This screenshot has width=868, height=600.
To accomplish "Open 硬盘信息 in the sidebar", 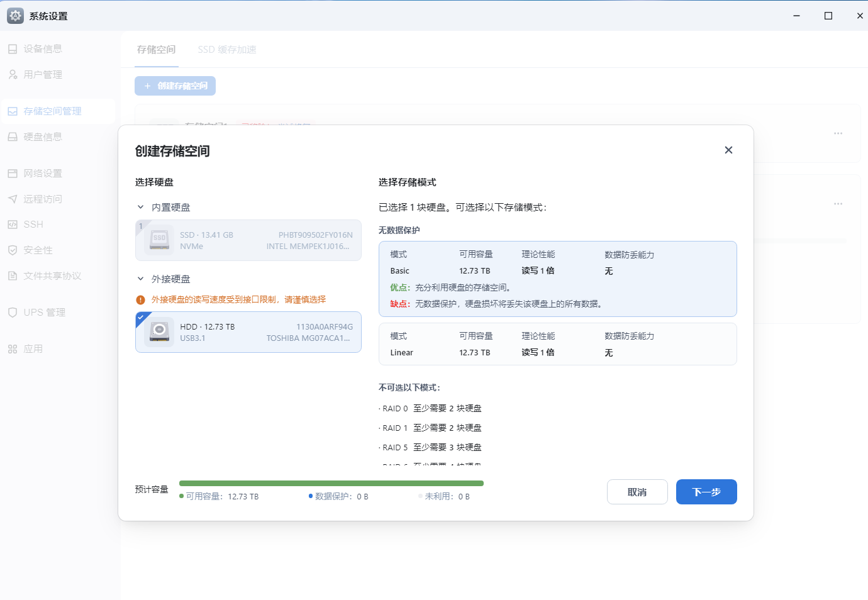I will pyautogui.click(x=43, y=136).
